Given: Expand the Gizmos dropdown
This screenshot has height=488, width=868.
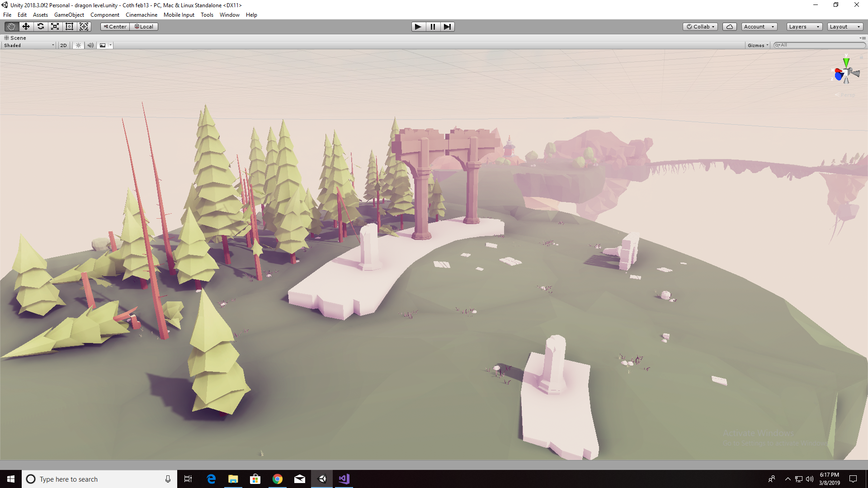Looking at the screenshot, I should point(758,45).
